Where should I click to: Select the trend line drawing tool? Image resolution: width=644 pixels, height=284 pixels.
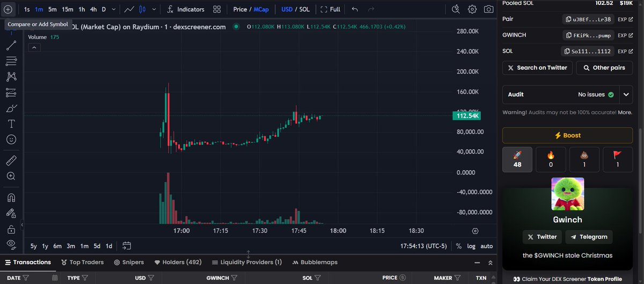point(11,46)
